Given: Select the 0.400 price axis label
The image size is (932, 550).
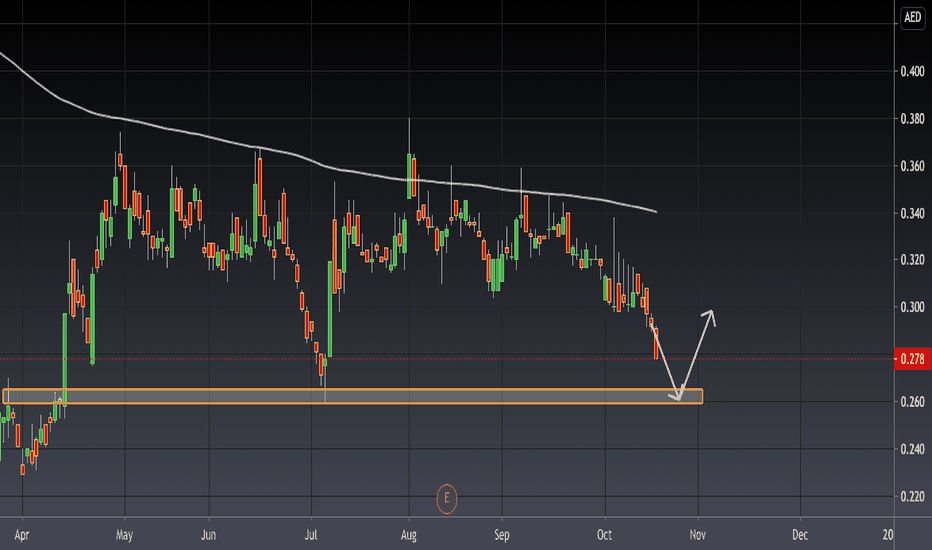Looking at the screenshot, I should 912,71.
